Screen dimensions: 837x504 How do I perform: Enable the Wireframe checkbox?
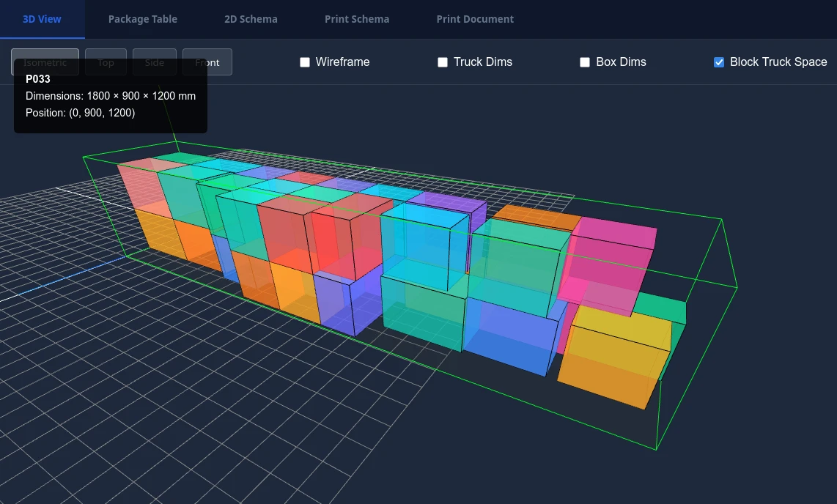[x=305, y=62]
